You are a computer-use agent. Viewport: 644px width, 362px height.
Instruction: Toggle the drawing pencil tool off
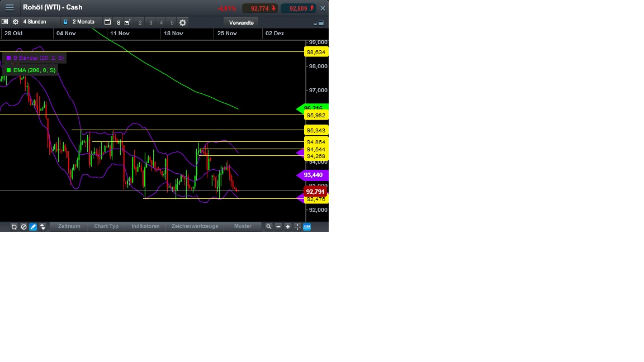coord(33,226)
